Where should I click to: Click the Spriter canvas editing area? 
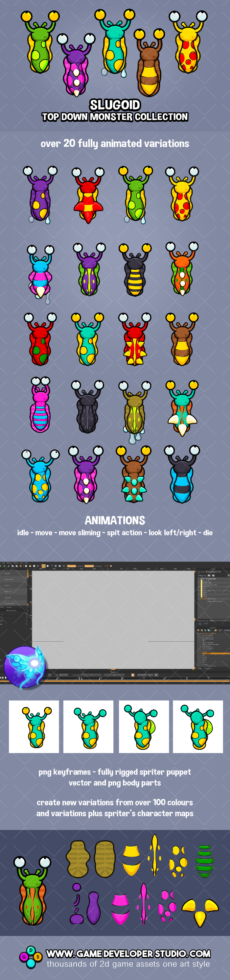[113, 620]
